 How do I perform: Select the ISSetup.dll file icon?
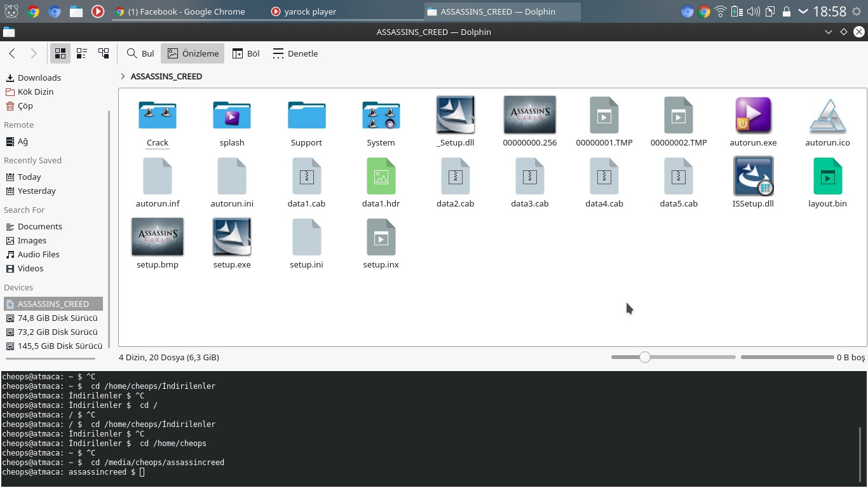[x=753, y=176]
